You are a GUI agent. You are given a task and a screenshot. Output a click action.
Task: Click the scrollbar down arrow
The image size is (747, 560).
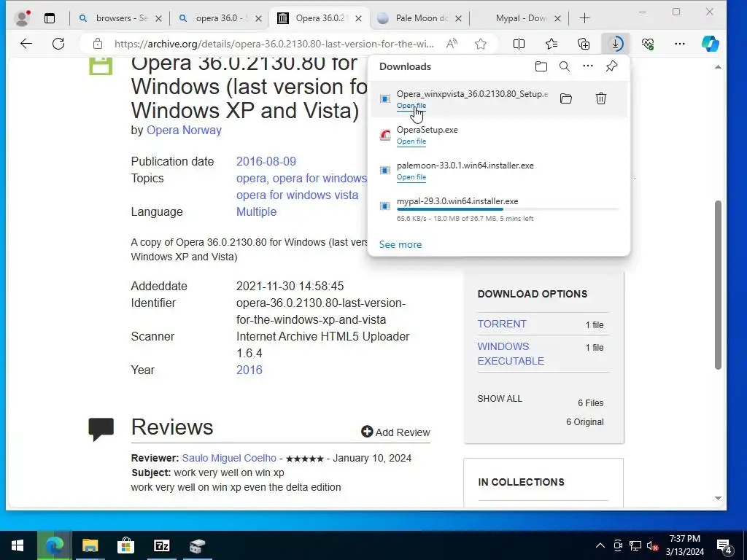(718, 498)
